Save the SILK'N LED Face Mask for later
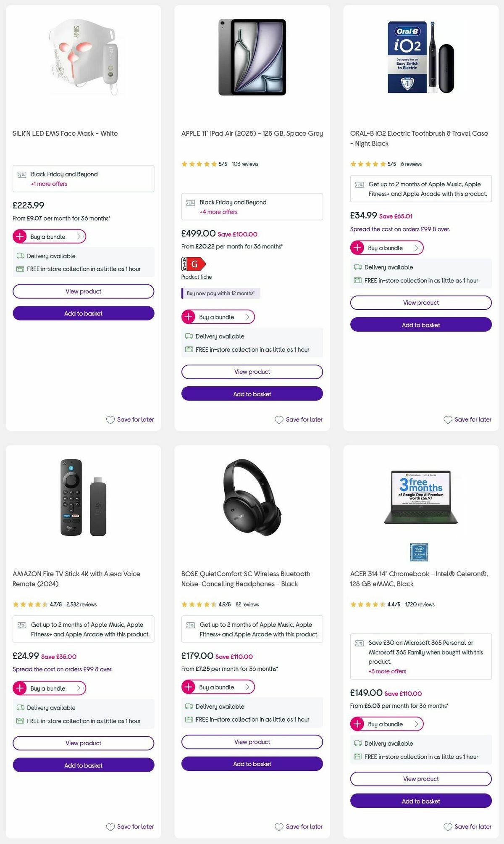 click(129, 419)
